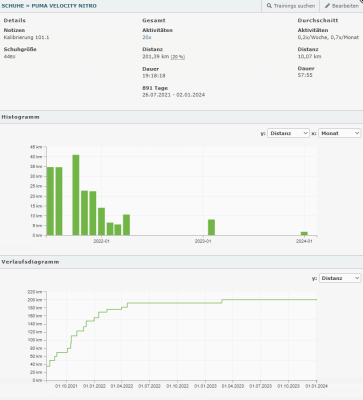Click the Durchschnitt column heading

(x=318, y=20)
